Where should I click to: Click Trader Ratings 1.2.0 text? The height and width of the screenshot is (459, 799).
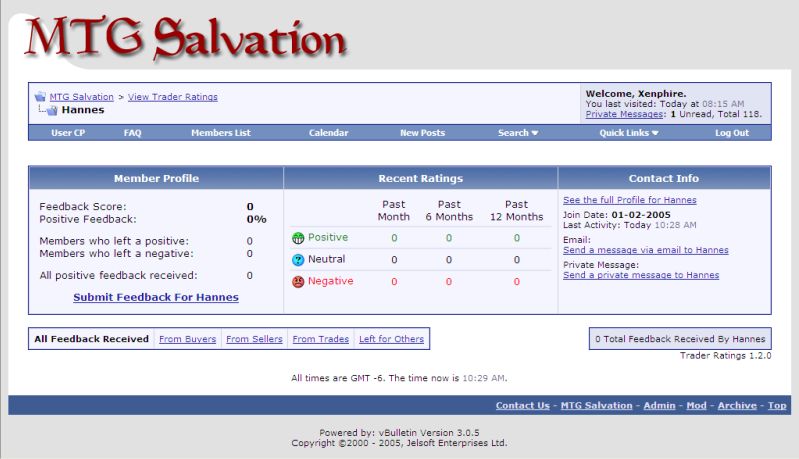pos(726,356)
